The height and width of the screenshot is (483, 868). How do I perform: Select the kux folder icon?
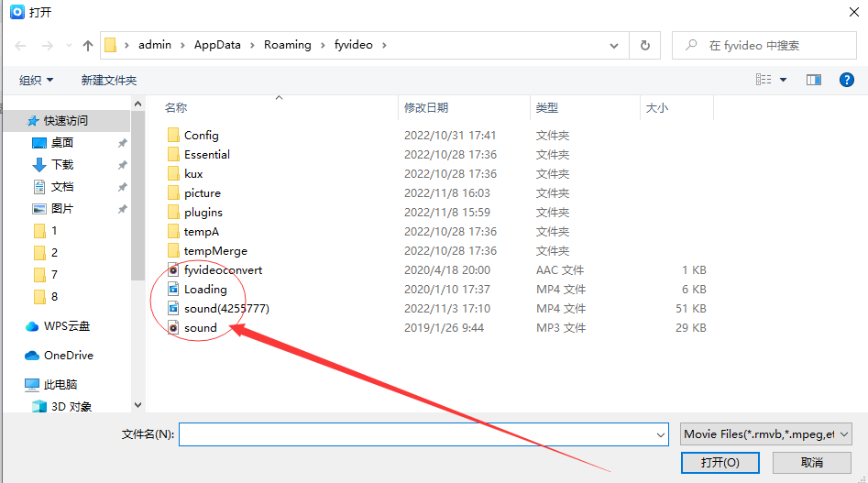(173, 174)
